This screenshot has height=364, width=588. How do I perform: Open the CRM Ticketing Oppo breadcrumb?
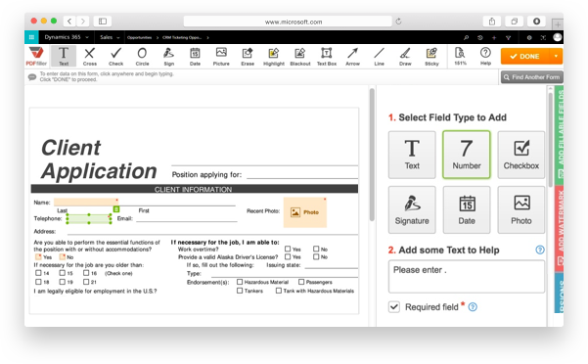182,37
